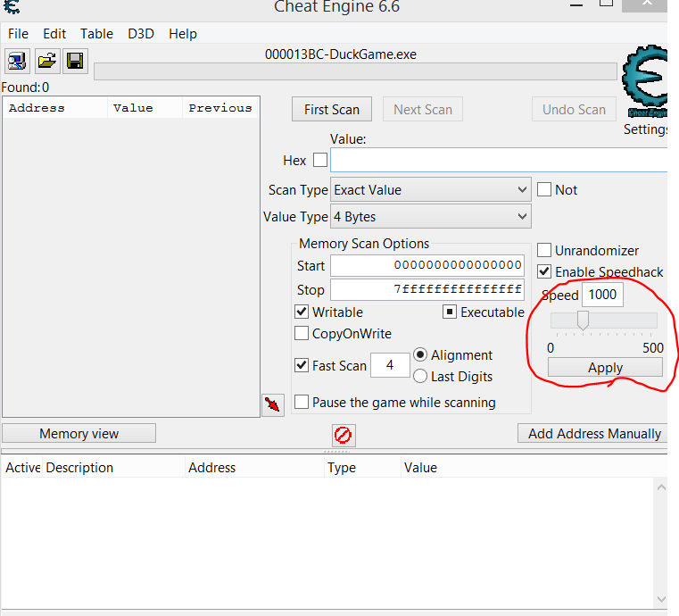Click address table Value column header

click(534, 468)
